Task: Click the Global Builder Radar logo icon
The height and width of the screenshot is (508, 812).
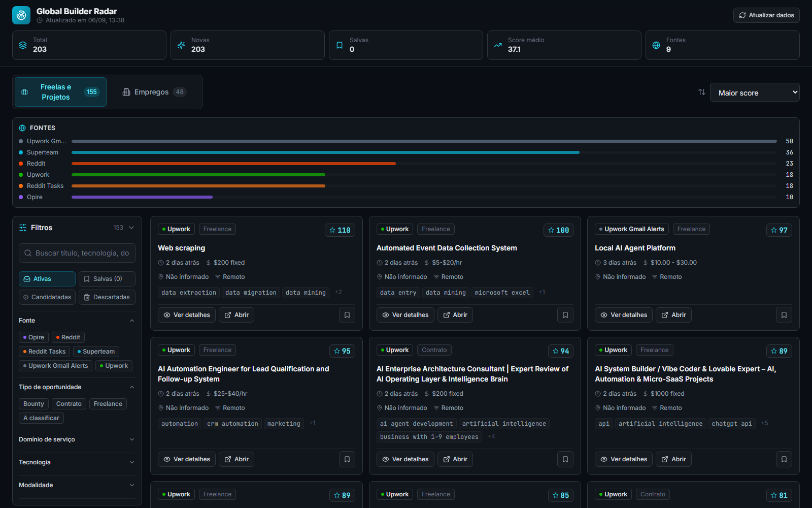Action: pyautogui.click(x=21, y=15)
